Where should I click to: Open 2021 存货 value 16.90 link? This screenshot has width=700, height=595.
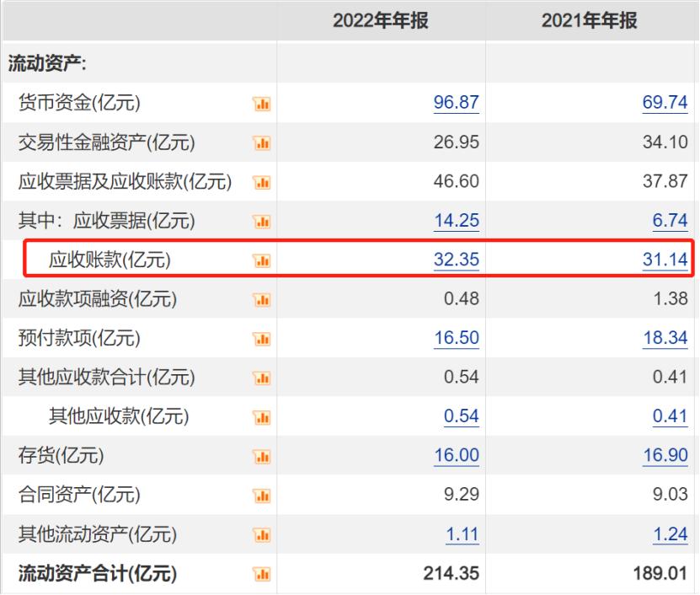(x=665, y=456)
